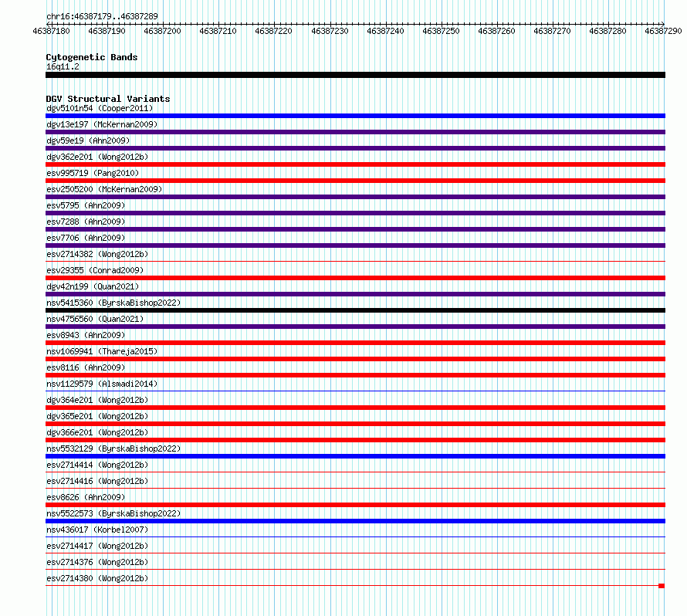The height and width of the screenshot is (616, 687).
Task: Click ruler tick label 46387290
Action: coord(664,31)
